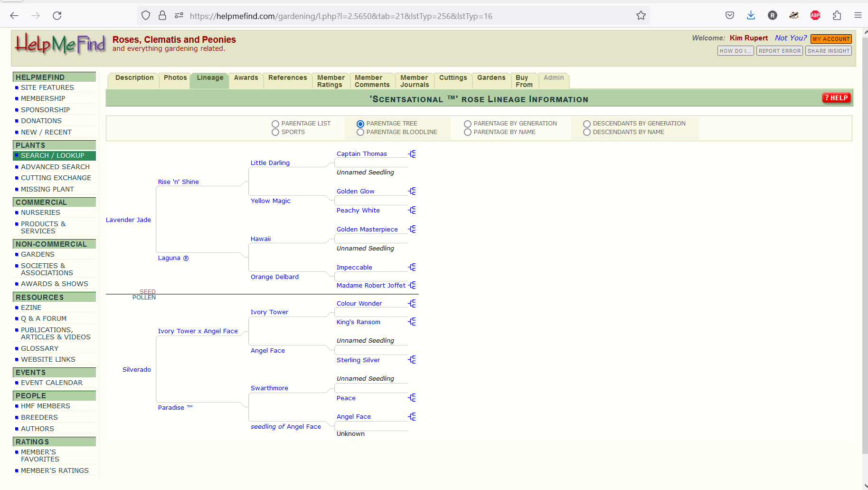This screenshot has width=868, height=490.
Task: Expand lineage tree for Sterling Silver
Action: click(x=412, y=360)
